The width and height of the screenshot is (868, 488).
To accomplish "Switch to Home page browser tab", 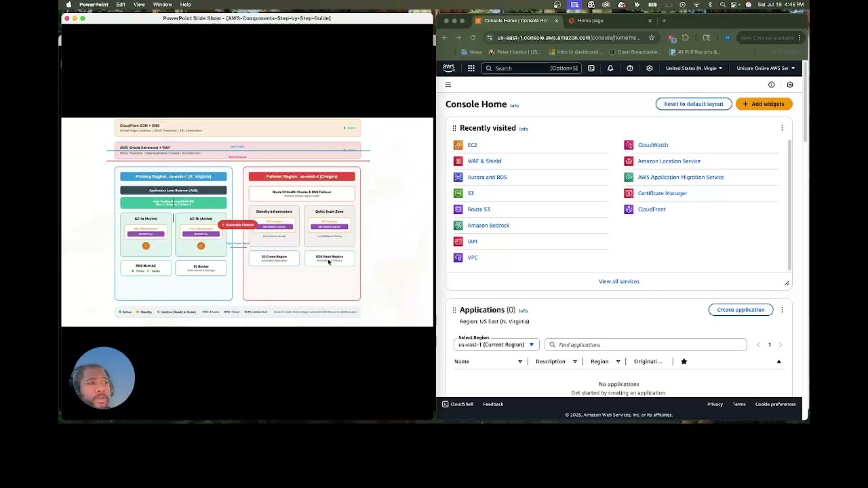I will tap(609, 20).
